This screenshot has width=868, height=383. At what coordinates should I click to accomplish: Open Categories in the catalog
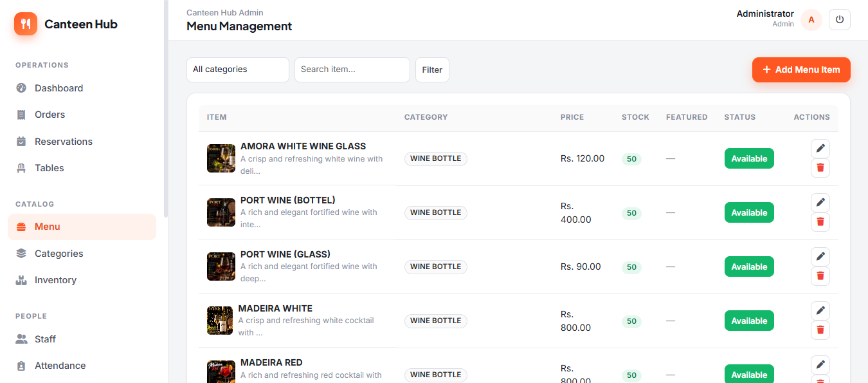82,254
